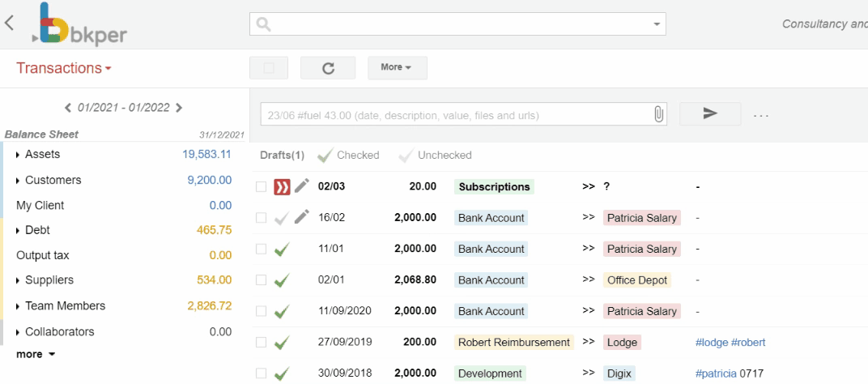Click the pencil edit icon on 02/03 transaction
This screenshot has width=868, height=384.
click(x=302, y=186)
